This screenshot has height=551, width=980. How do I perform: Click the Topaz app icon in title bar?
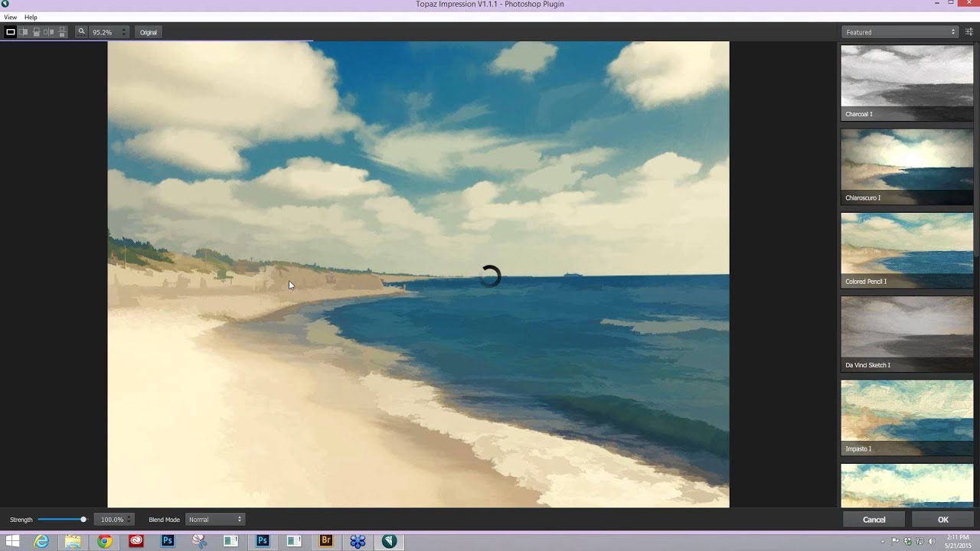(x=5, y=4)
